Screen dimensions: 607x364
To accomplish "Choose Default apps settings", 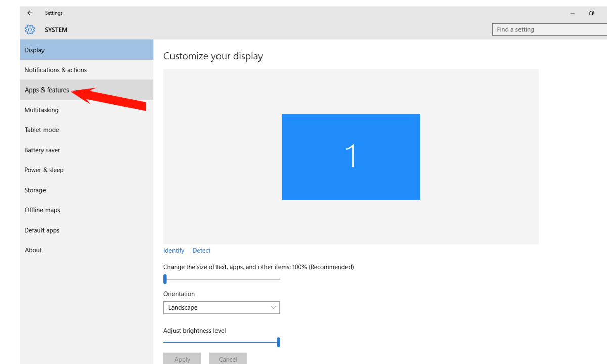I will [x=41, y=230].
